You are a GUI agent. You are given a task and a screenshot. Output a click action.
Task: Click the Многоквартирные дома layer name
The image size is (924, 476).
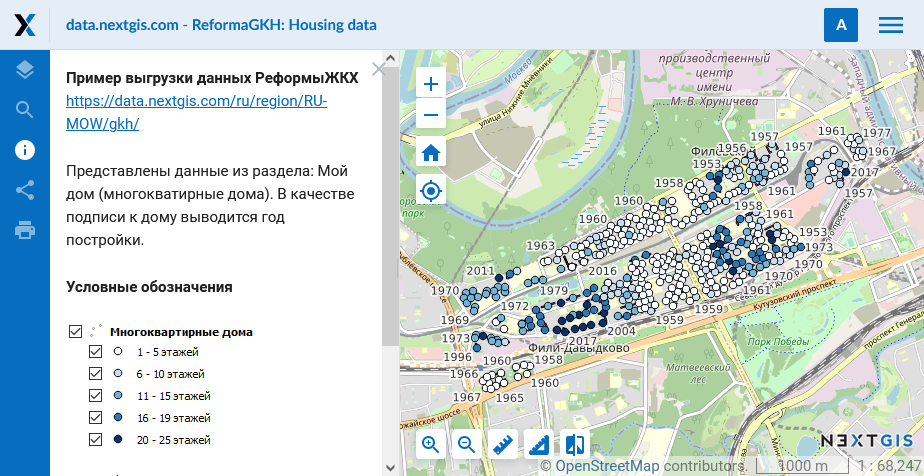pos(182,332)
